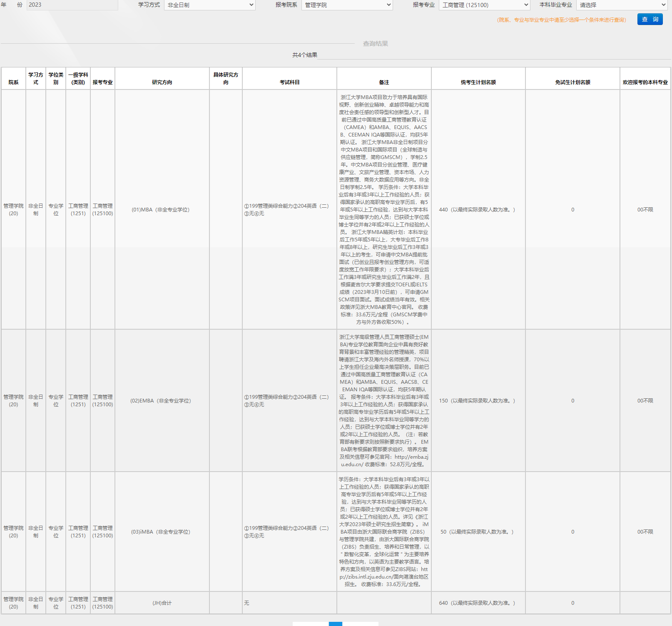Click the year input field showing 2023
This screenshot has height=626, width=672.
[x=72, y=5]
